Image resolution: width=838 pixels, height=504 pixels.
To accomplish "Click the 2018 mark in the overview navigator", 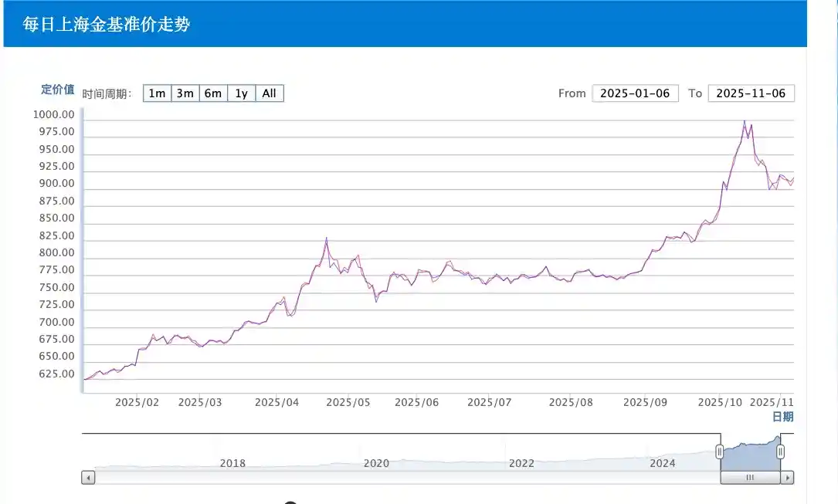I will [x=232, y=463].
